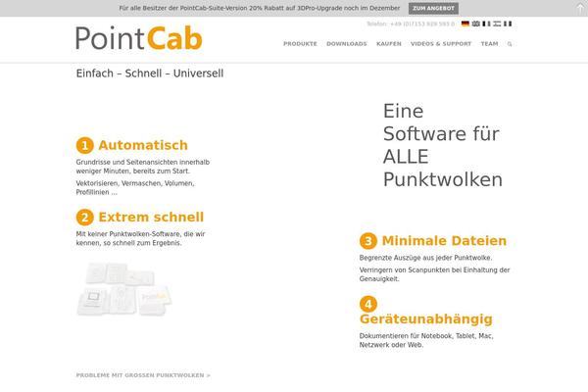Follow Probleme mit grossen Punktwolken link
Screen dimensions: 588x392
[x=143, y=375]
